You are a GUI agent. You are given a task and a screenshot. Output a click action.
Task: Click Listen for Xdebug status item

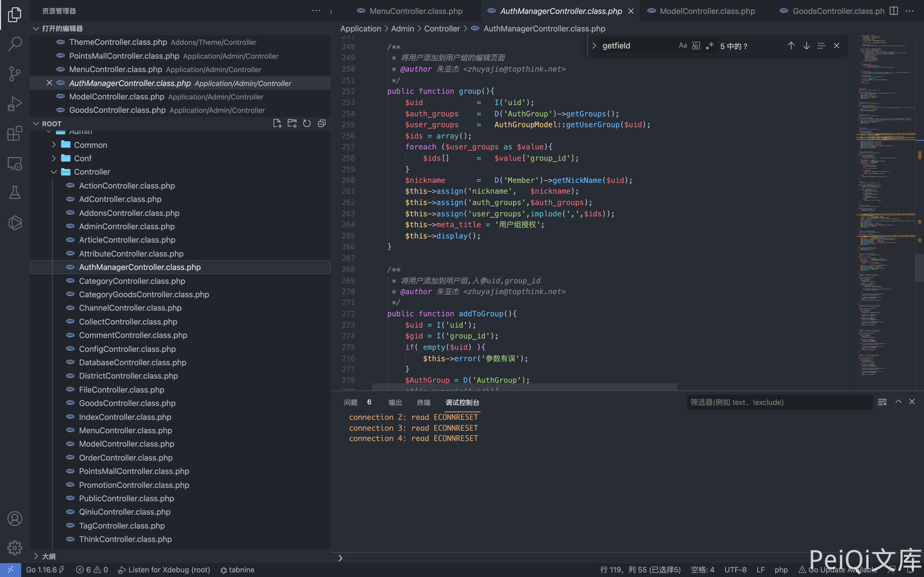164,570
